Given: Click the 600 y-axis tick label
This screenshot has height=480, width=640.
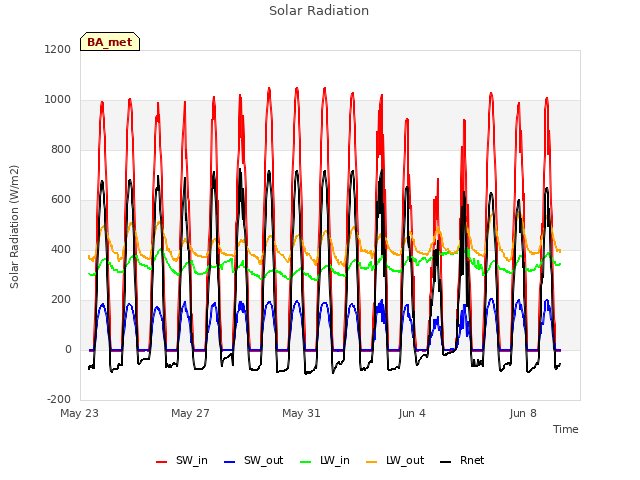Looking at the screenshot, I should click(61, 200).
